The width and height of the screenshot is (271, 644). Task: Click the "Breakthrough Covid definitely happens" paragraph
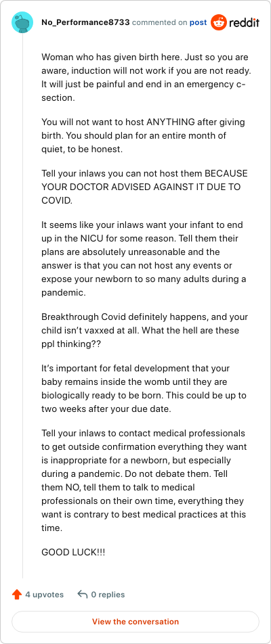(145, 331)
